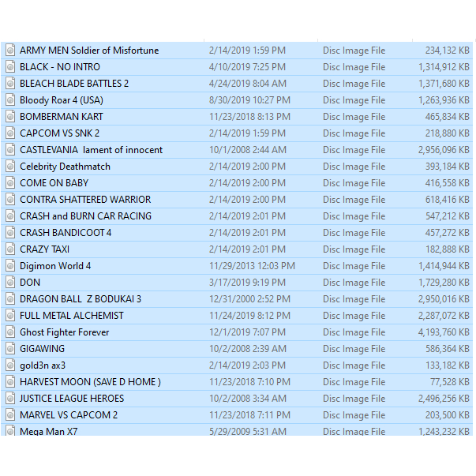
Task: Select the icon next to CRASH BANDICOOT 4
Action: [x=10, y=233]
